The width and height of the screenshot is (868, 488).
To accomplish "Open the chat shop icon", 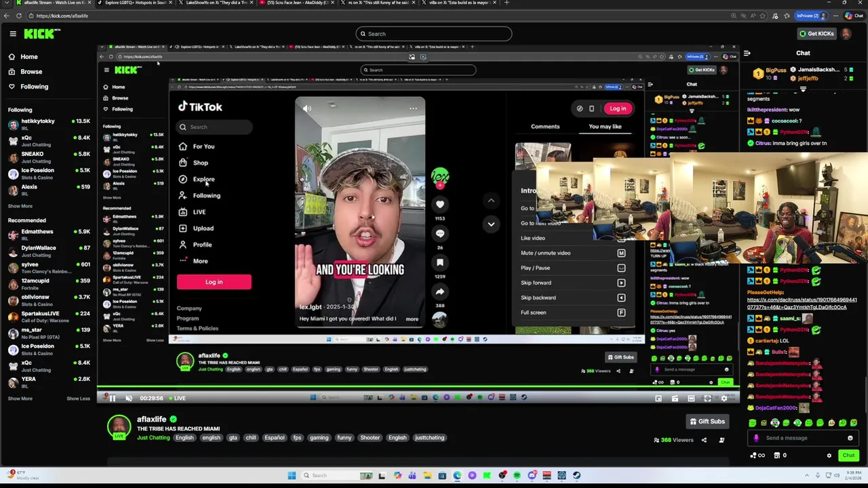I will 777,455.
